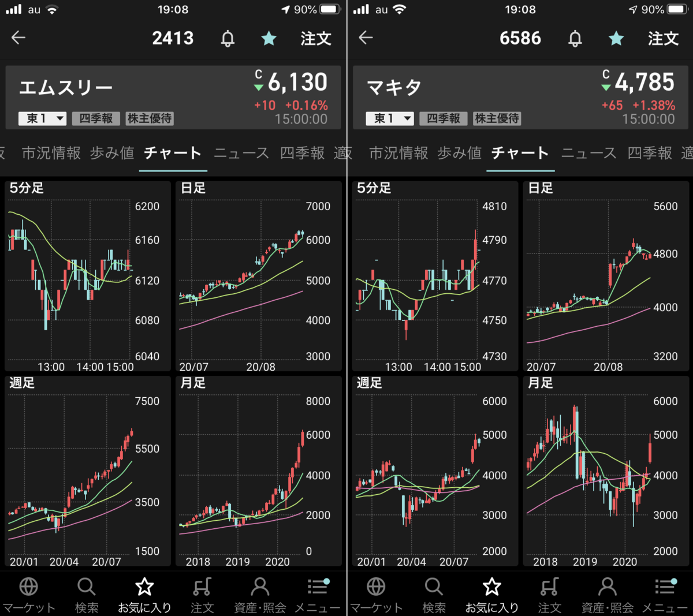Open 注文 cart in right bottom bar
Image resolution: width=693 pixels, height=616 pixels.
[549, 595]
